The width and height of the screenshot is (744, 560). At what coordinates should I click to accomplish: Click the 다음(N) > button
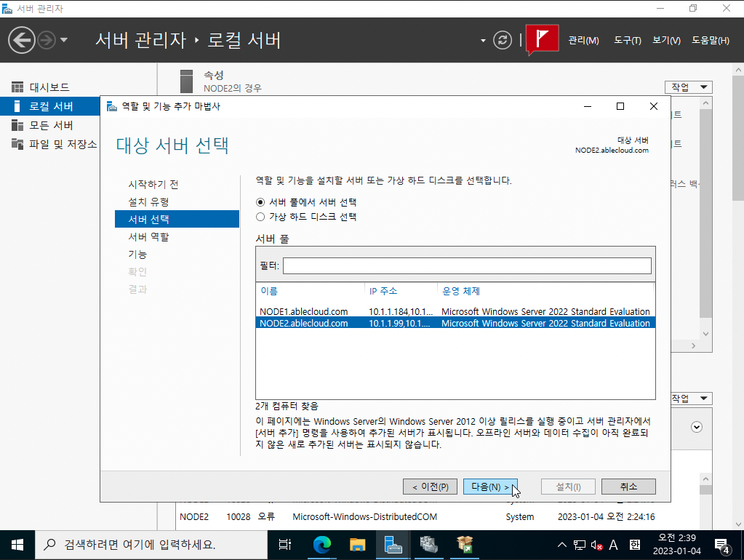[490, 487]
